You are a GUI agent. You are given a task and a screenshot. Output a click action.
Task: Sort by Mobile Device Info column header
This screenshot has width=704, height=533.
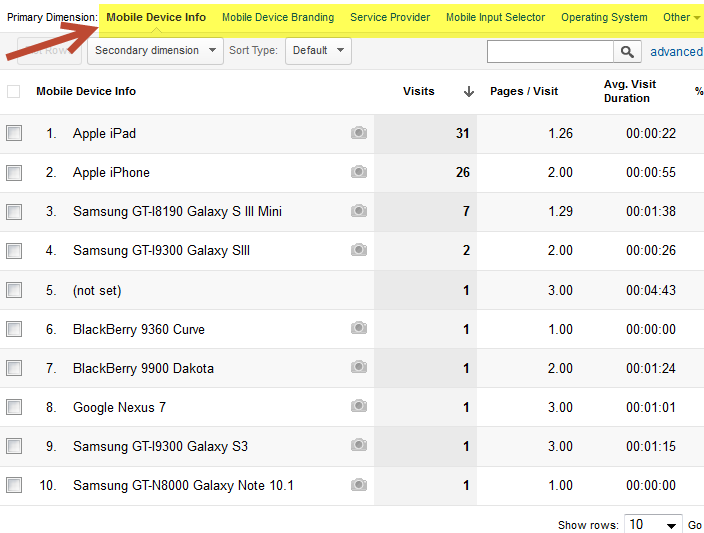pyautogui.click(x=86, y=91)
